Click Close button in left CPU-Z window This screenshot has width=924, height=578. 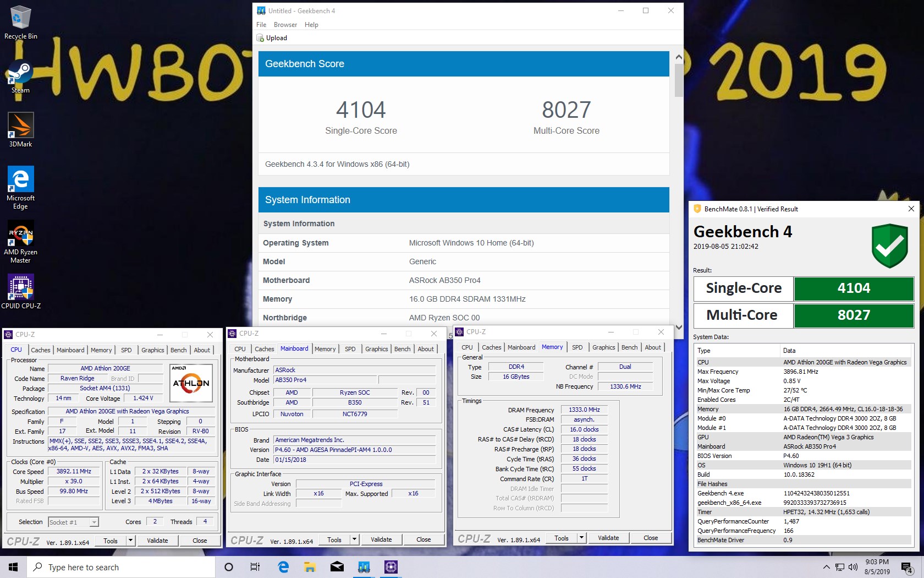tap(200, 541)
